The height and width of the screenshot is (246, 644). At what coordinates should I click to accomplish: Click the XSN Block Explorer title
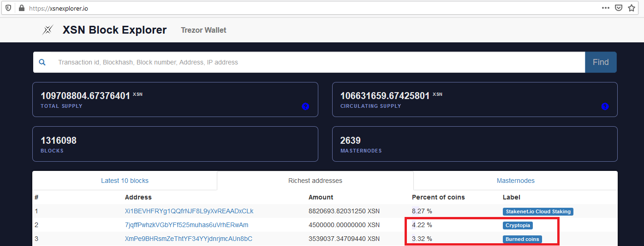(114, 30)
